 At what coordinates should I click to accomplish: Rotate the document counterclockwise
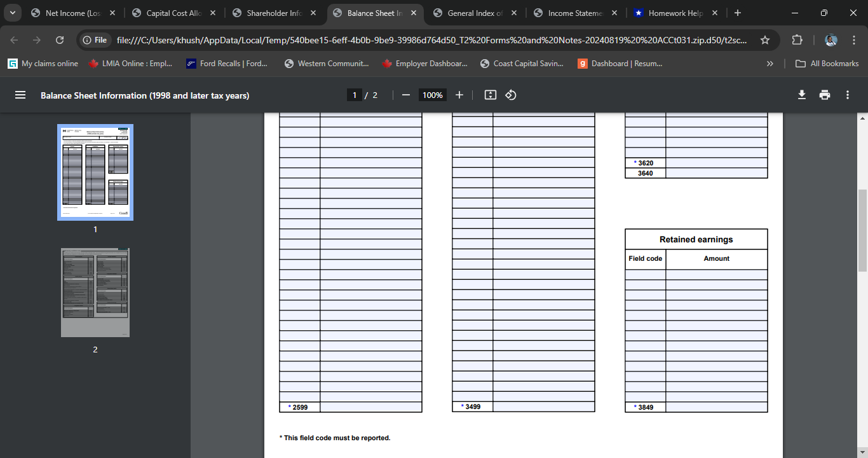(511, 95)
